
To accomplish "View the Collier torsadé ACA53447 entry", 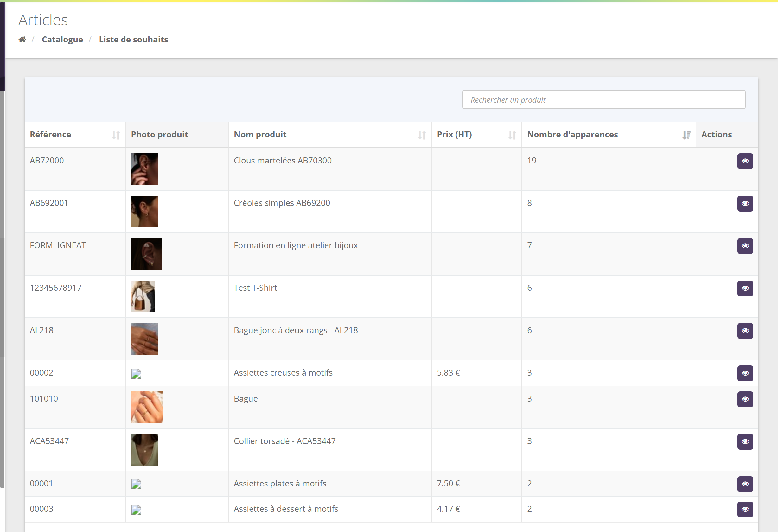I will (745, 442).
